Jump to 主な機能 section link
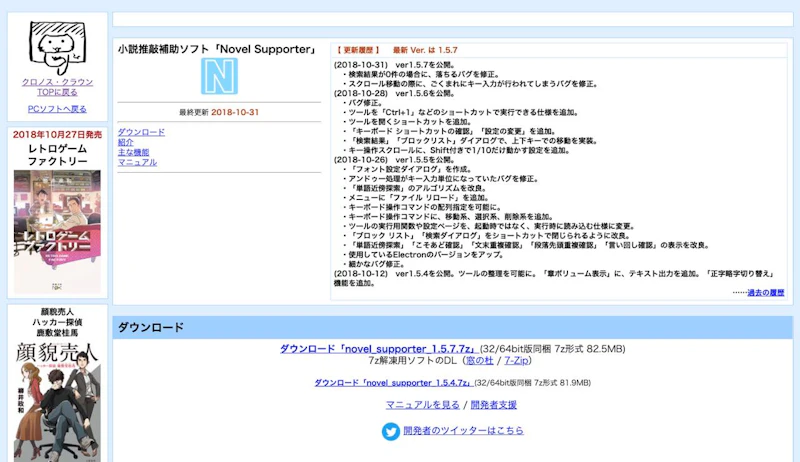 pos(133,152)
